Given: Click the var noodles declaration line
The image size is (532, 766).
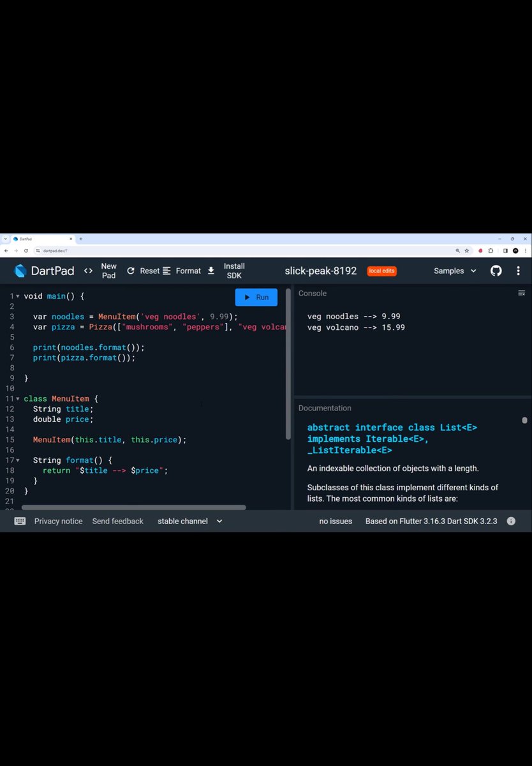Looking at the screenshot, I should click(x=135, y=317).
